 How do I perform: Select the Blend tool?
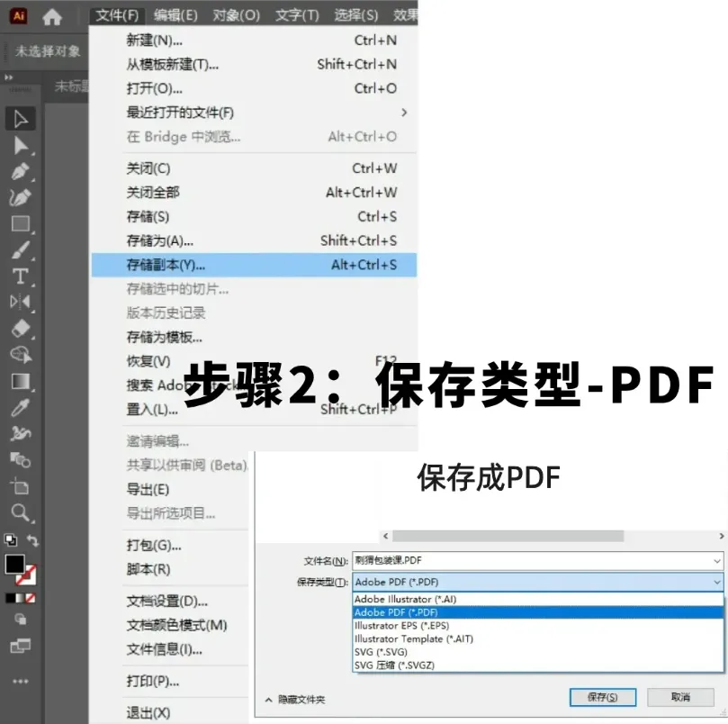click(x=21, y=460)
